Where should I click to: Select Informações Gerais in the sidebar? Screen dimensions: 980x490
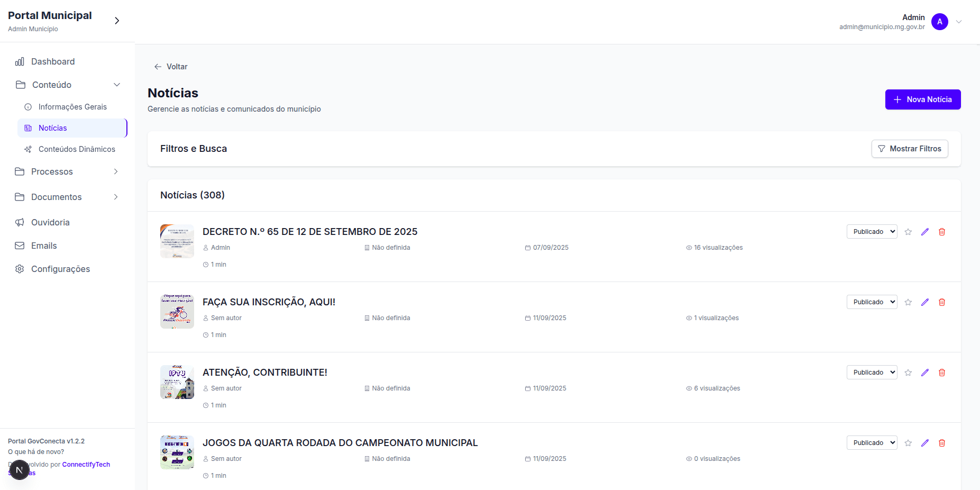pos(72,106)
